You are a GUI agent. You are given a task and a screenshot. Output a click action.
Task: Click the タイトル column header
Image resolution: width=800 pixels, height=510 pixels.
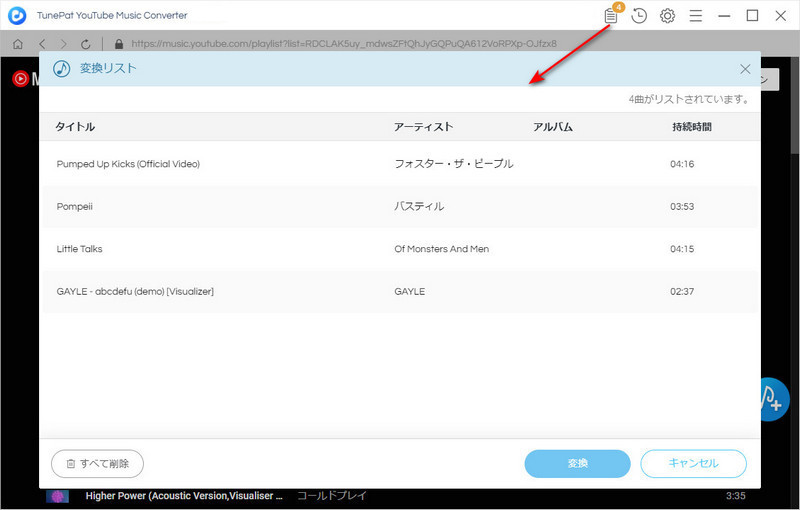tap(75, 126)
